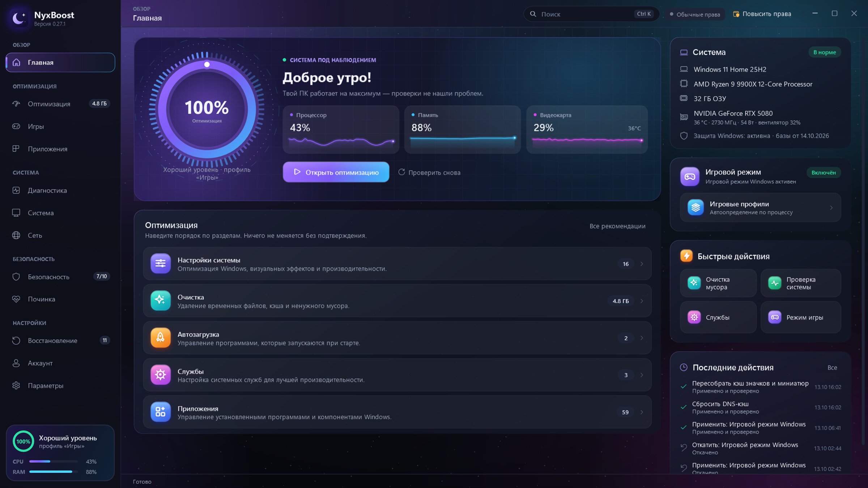Expand the Приложения 59 row chevron
The image size is (868, 488).
(x=642, y=412)
